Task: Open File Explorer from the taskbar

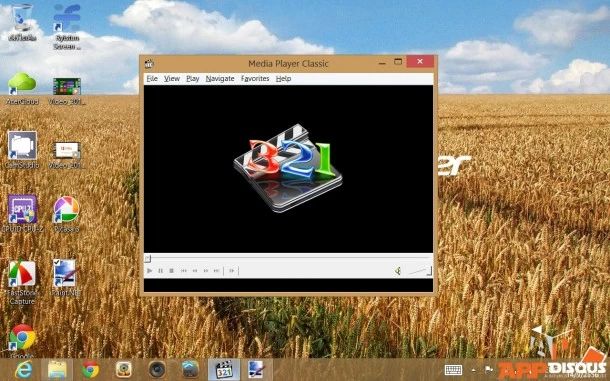Action: (x=57, y=370)
